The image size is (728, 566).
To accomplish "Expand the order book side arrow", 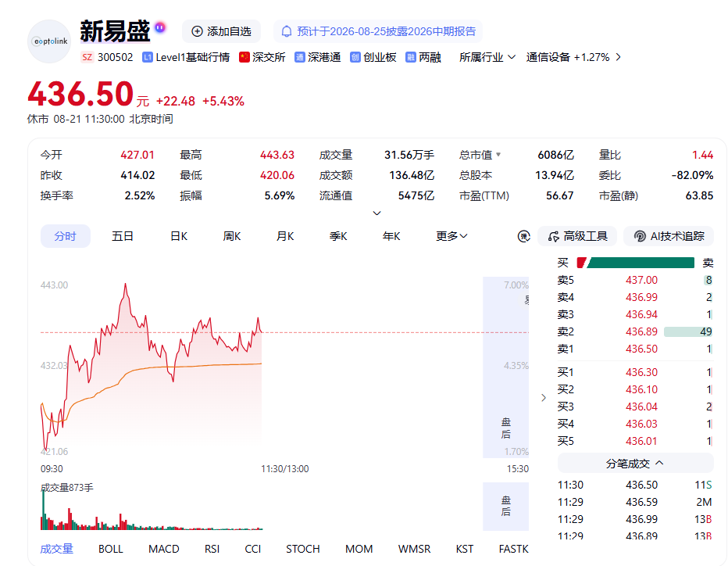I will pyautogui.click(x=543, y=398).
